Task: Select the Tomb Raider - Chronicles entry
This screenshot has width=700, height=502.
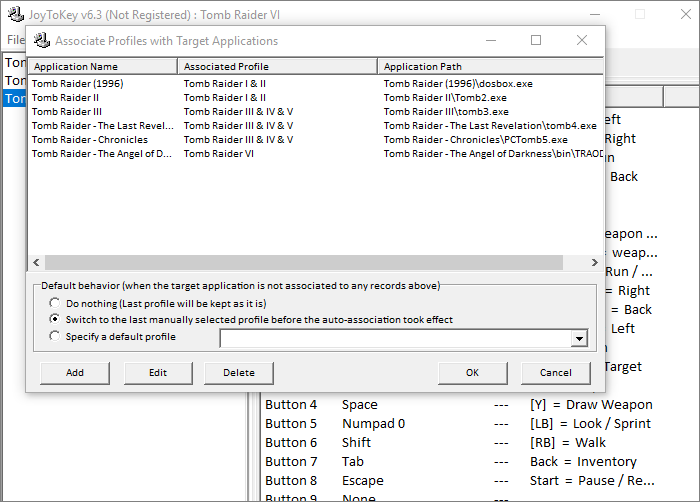Action: click(x=90, y=140)
